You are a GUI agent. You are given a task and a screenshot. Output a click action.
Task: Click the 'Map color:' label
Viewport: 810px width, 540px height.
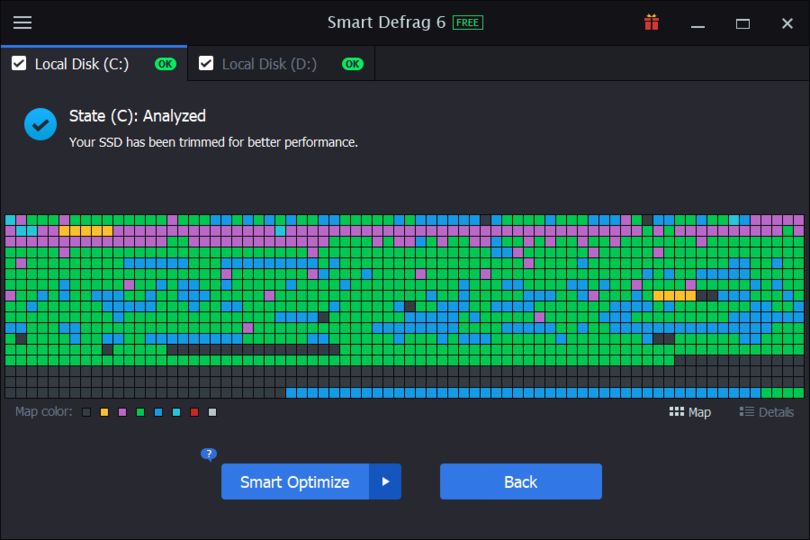43,411
